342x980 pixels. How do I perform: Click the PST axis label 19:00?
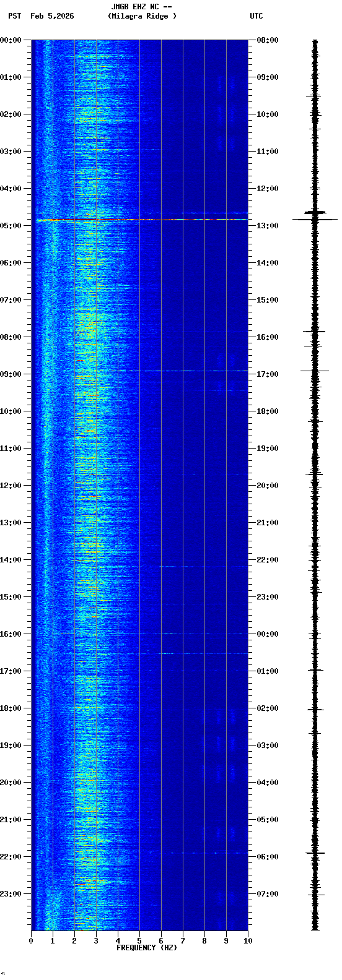pos(11,746)
